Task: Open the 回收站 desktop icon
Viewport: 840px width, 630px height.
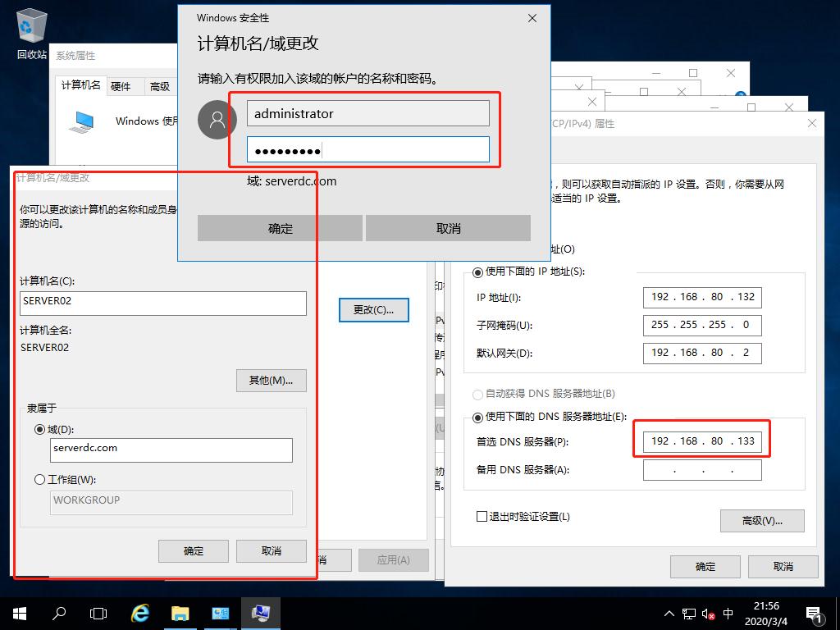Action: (x=30, y=26)
